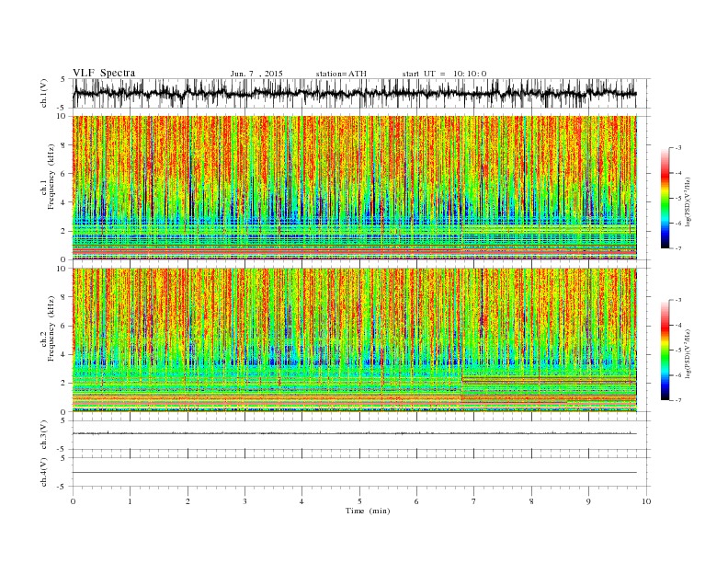Viewport: 728px width, 563px height.
Task: Click the 'start UT = 10:10:0' label
Action: (444, 74)
